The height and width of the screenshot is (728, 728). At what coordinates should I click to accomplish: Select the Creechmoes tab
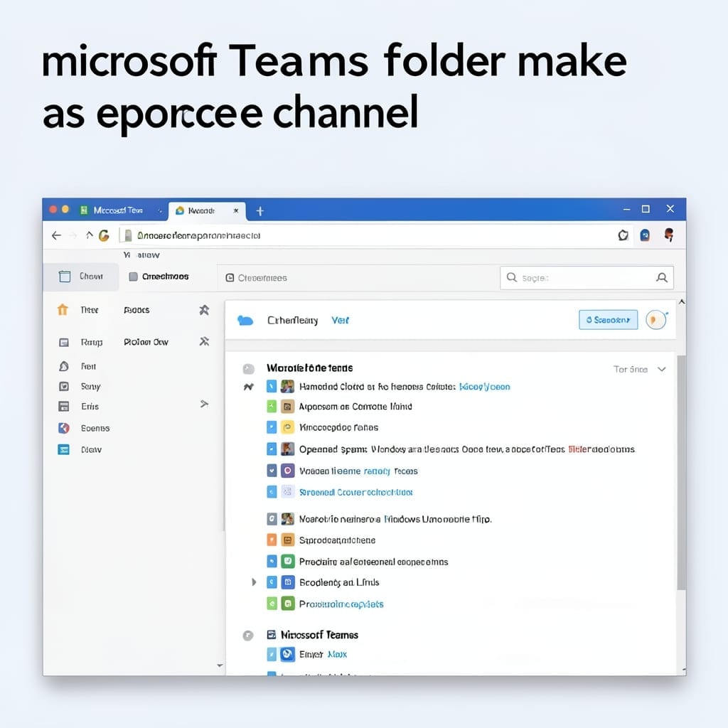(x=159, y=277)
